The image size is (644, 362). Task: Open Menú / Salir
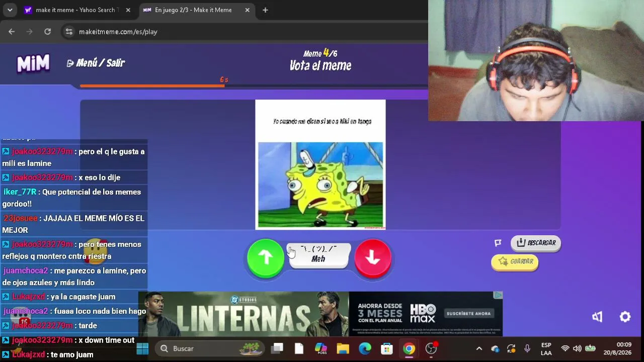(96, 63)
